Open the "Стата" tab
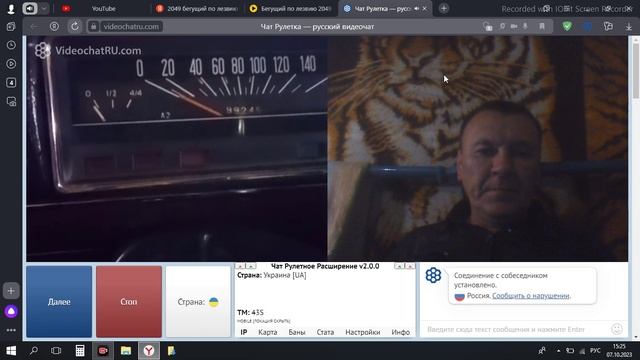Image resolution: width=640 pixels, height=360 pixels. (325, 332)
